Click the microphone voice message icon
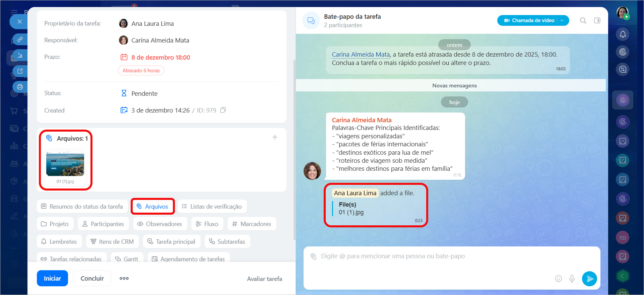 [x=572, y=279]
